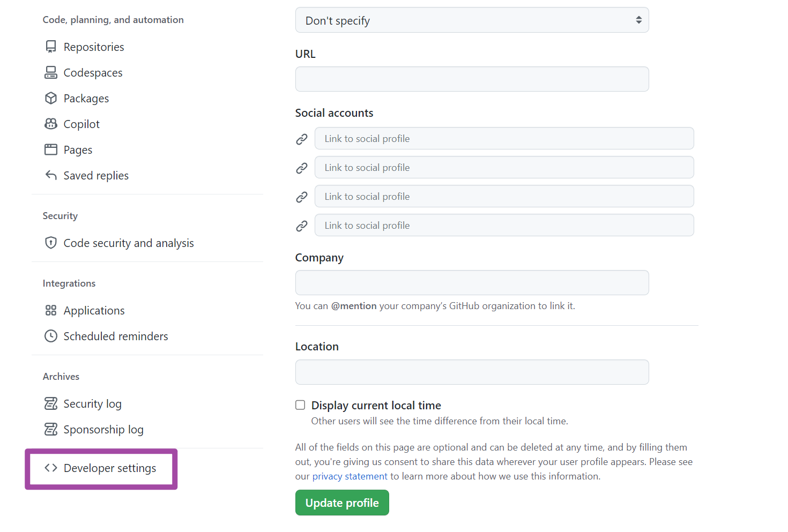Click the Copilot icon in sidebar

point(51,124)
